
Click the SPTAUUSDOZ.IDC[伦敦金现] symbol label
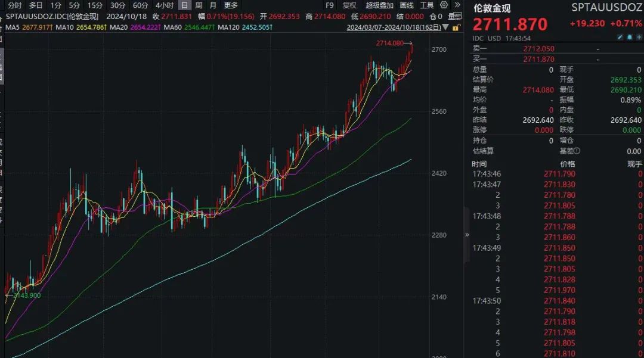[x=52, y=16]
